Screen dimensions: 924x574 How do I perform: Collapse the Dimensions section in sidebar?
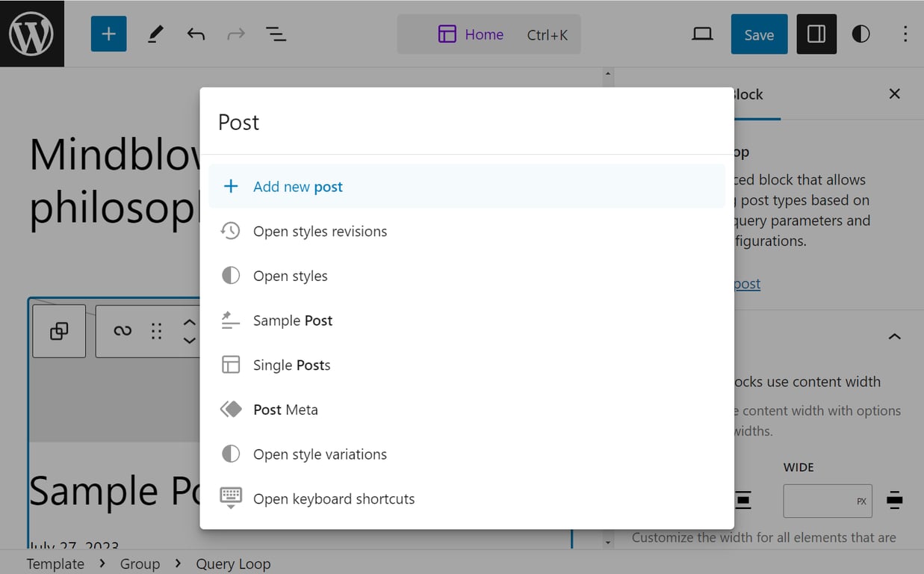[894, 336]
